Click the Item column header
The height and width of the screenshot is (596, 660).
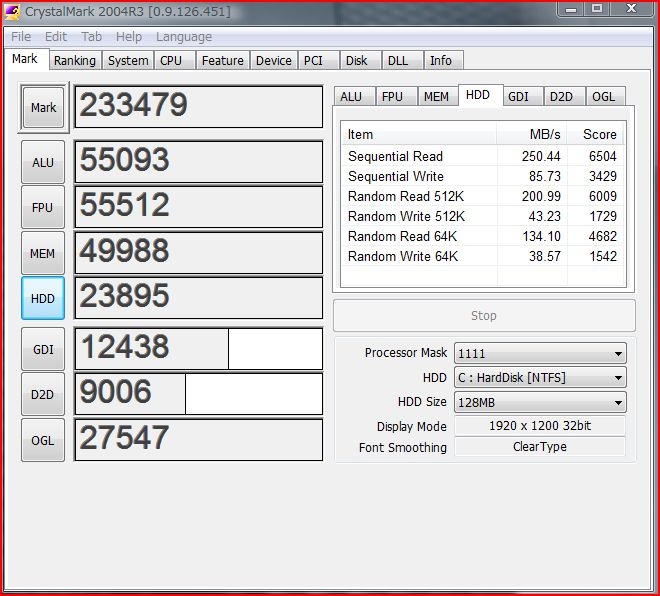[x=419, y=134]
